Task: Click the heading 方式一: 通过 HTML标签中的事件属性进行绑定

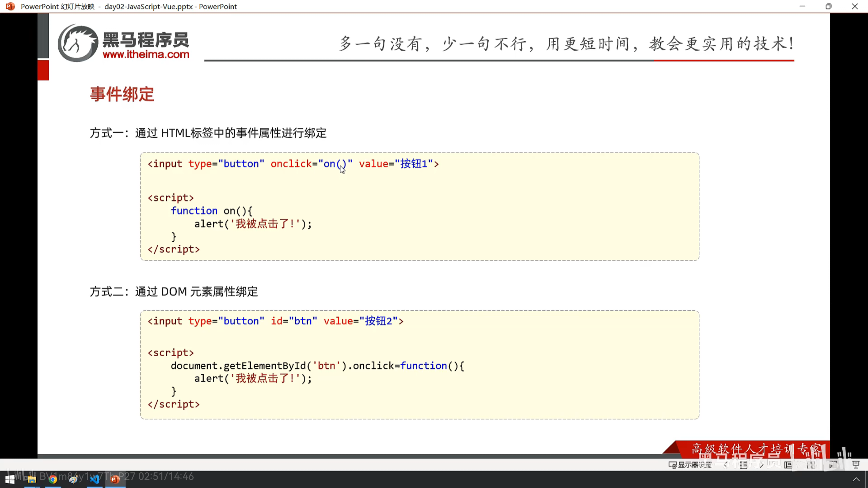Action: [x=208, y=133]
